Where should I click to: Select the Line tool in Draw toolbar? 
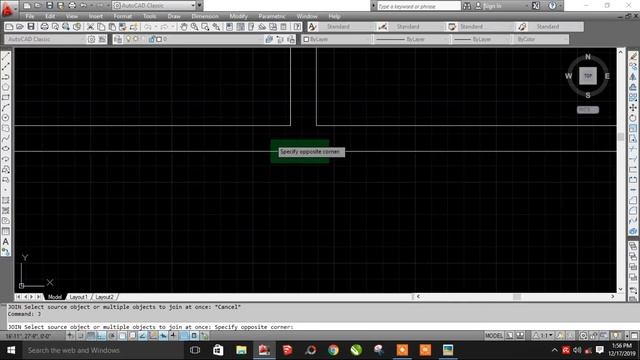[x=6, y=56]
